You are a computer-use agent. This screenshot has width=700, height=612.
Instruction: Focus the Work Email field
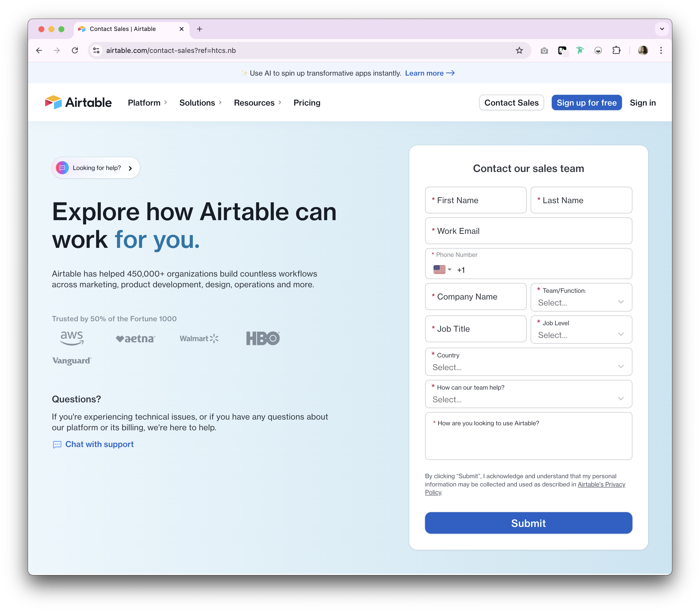528,231
